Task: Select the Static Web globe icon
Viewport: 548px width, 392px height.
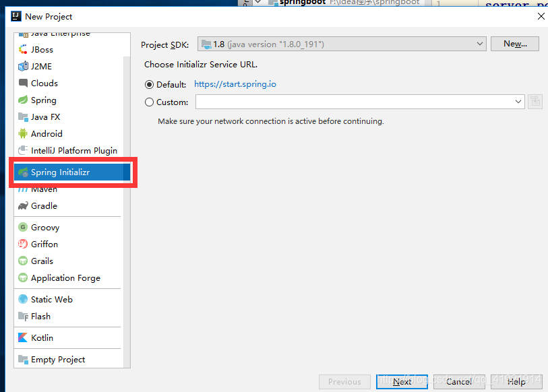Action: 23,299
